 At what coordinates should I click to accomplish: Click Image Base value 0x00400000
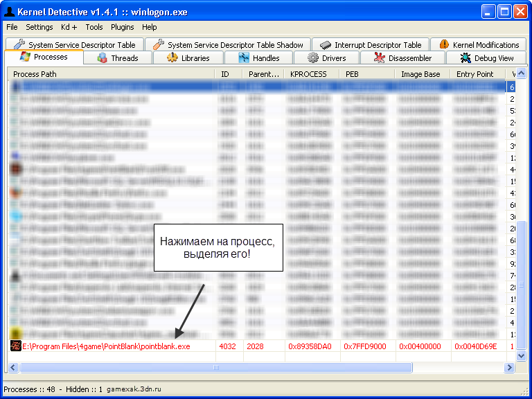click(x=420, y=346)
